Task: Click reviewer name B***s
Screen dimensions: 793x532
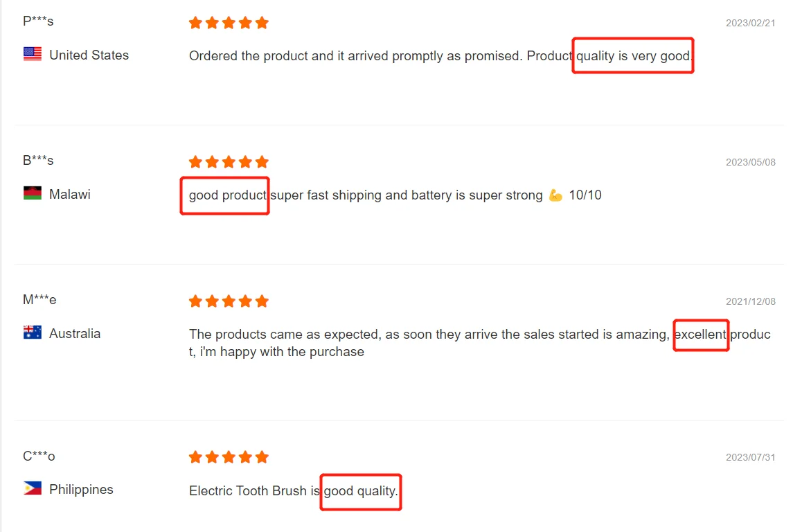Action: (x=38, y=160)
